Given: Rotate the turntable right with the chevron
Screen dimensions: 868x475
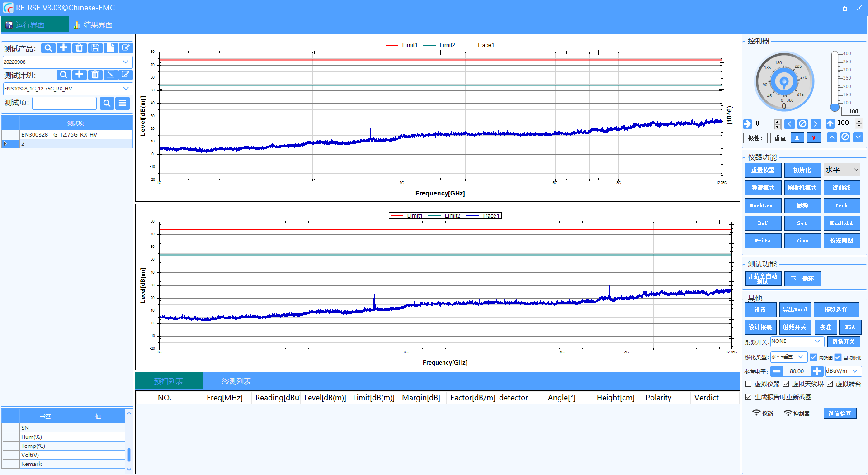Looking at the screenshot, I should tap(816, 124).
